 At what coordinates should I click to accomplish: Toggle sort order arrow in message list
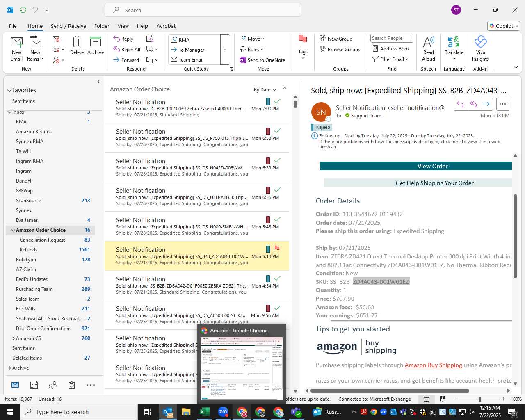(285, 89)
